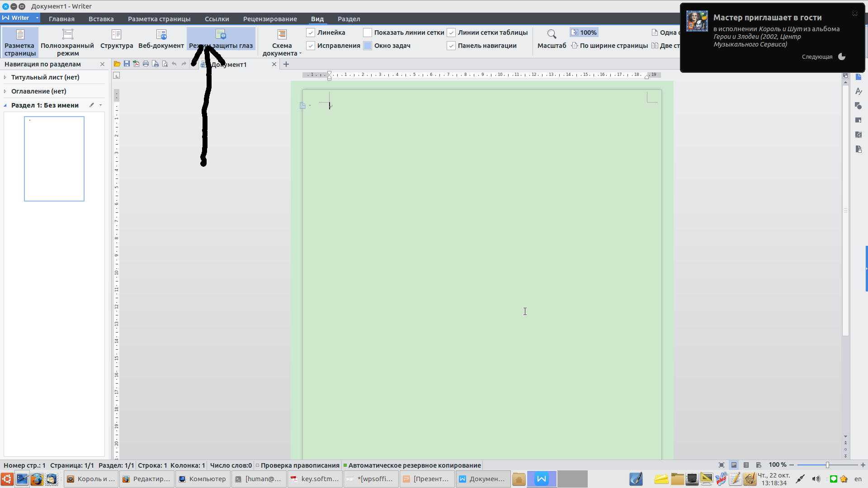Click the zoom slider in status bar
Image resolution: width=868 pixels, height=488 pixels.
pos(827,465)
